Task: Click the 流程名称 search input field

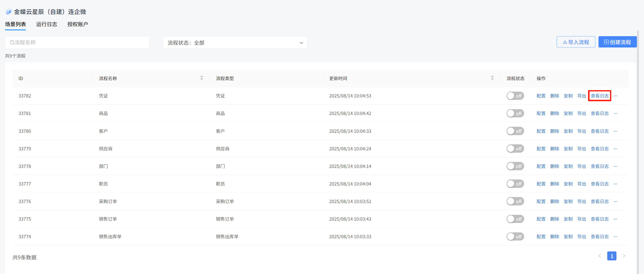Action: point(77,43)
